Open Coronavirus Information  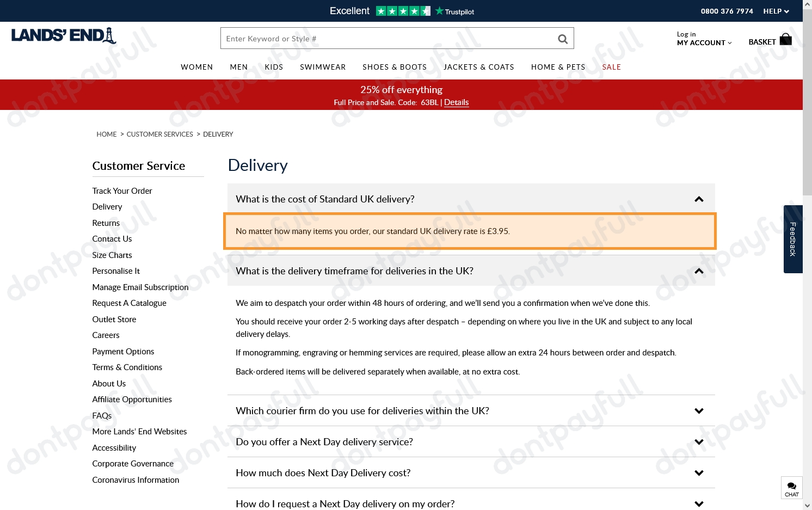136,480
